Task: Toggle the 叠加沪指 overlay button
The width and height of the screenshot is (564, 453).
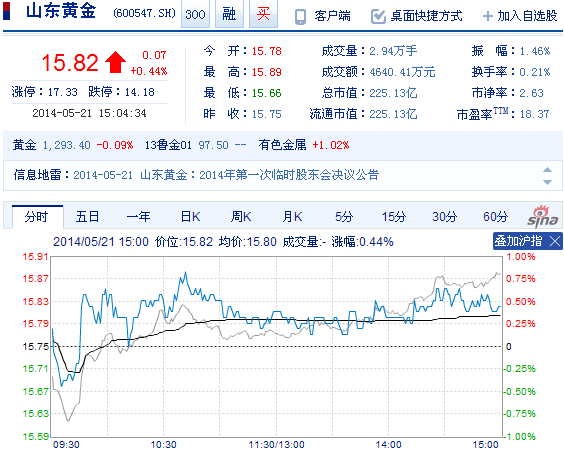Action: (518, 241)
